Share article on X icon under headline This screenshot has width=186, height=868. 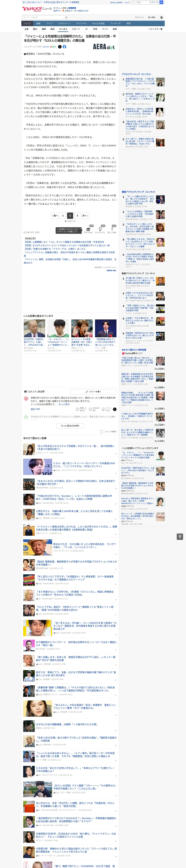pyautogui.click(x=60, y=47)
